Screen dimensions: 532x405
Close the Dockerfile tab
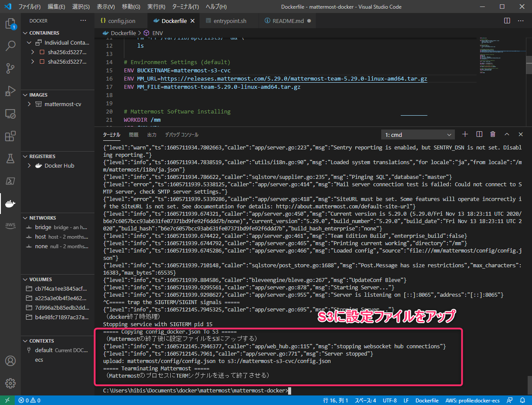(x=192, y=21)
